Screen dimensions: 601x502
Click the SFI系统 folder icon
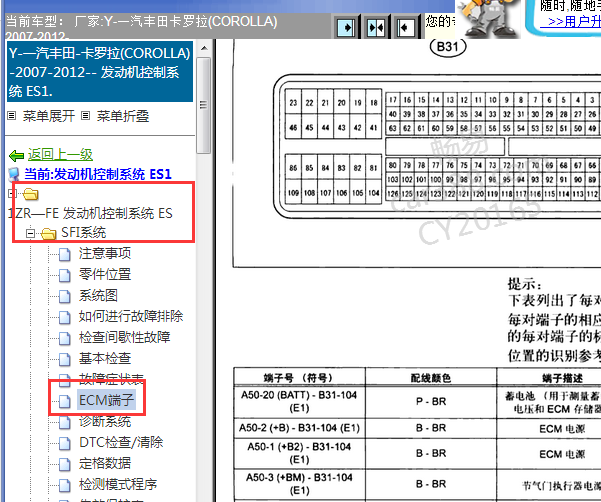pos(48,233)
